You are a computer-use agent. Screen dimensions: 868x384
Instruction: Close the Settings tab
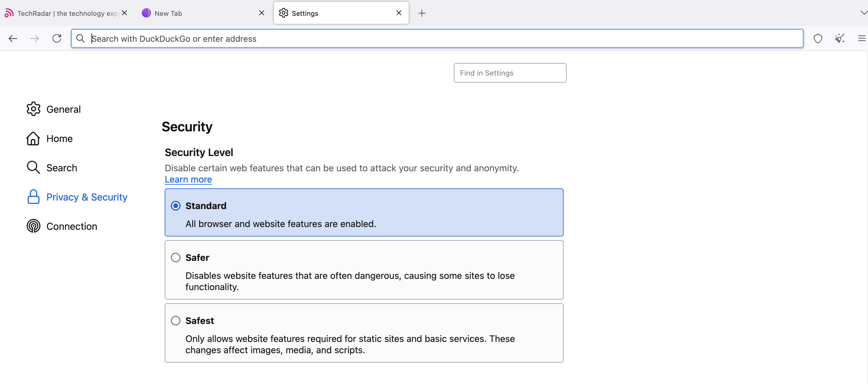click(x=399, y=13)
